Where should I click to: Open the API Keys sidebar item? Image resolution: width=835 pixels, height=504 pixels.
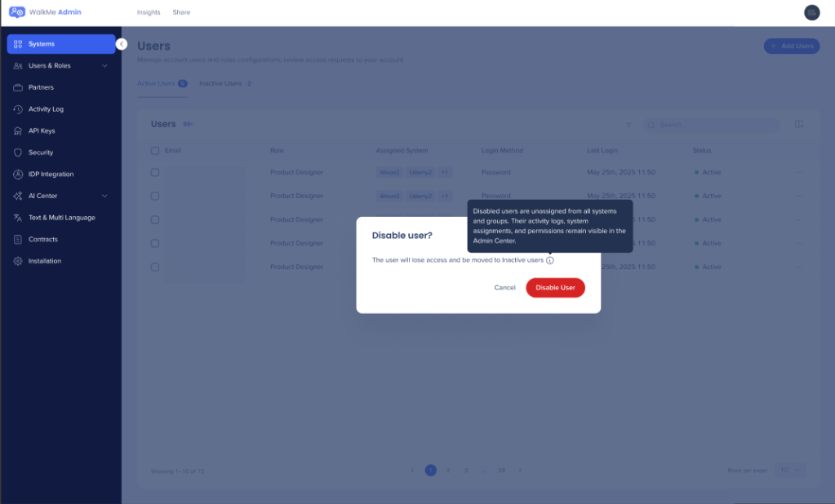pyautogui.click(x=42, y=130)
